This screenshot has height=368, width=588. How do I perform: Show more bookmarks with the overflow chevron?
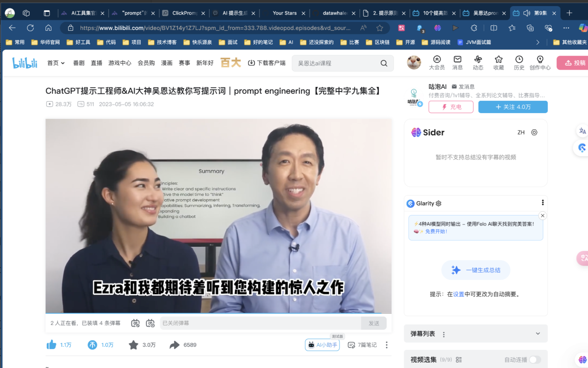coord(538,42)
